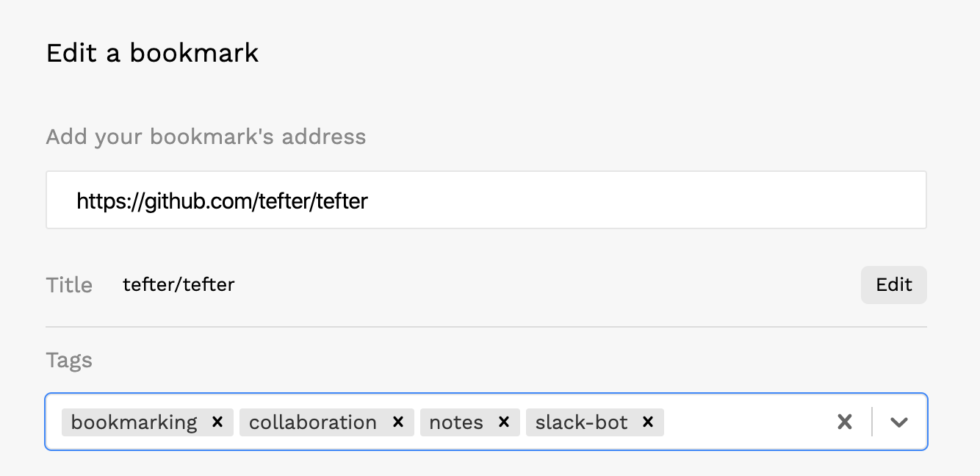
Task: Delete the notes tag
Action: click(x=504, y=422)
